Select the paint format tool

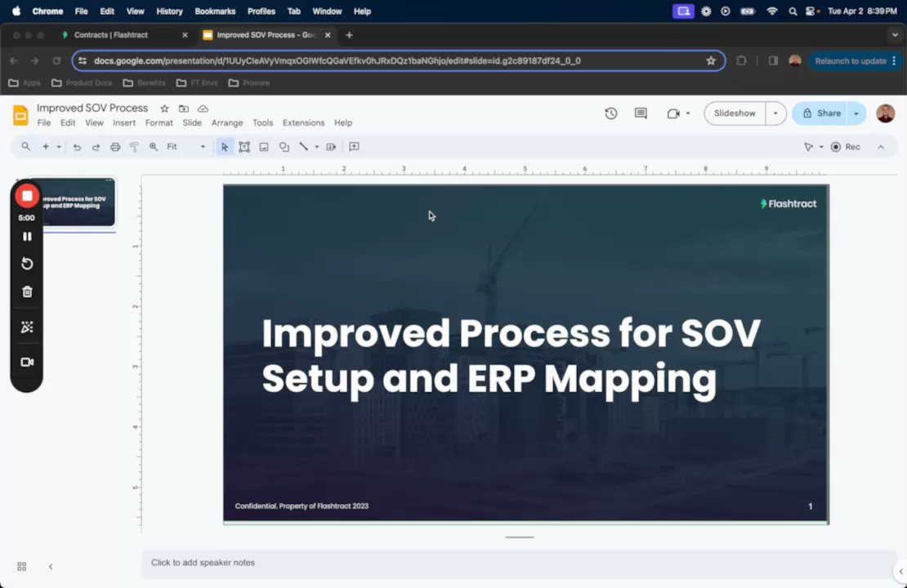click(x=134, y=147)
